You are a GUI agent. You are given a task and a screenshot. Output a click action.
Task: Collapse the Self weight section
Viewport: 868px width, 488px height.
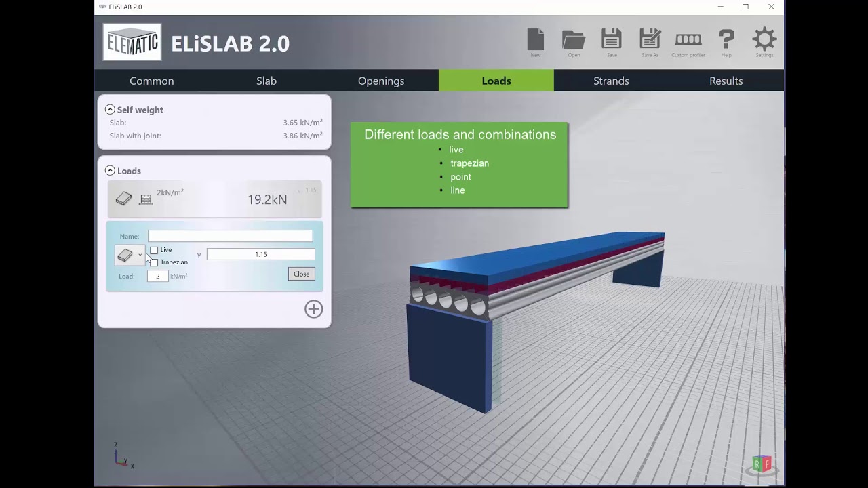(110, 110)
